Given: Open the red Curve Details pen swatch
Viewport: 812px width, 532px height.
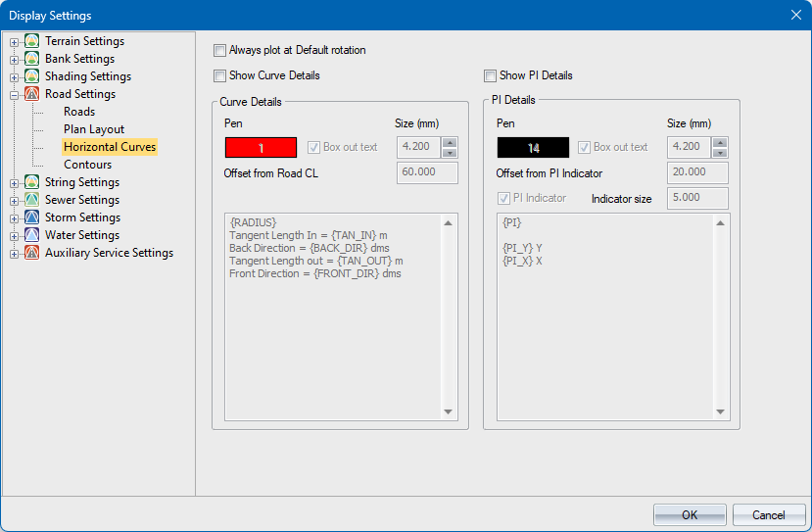Looking at the screenshot, I should pyautogui.click(x=261, y=148).
